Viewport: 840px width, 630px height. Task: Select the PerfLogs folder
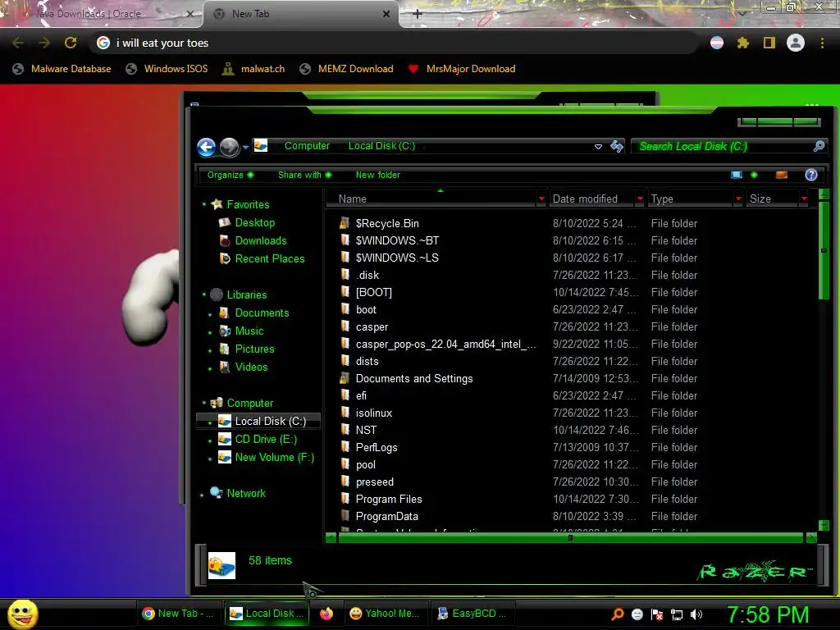[x=376, y=447]
